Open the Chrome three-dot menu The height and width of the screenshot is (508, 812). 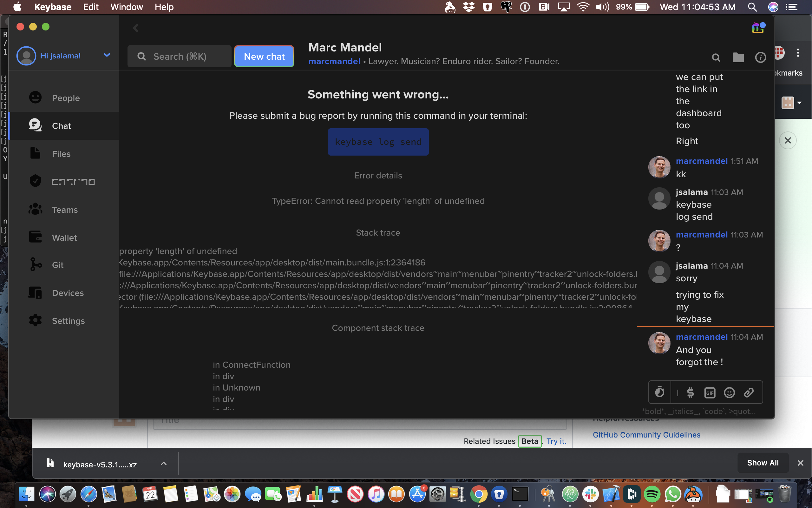tap(798, 53)
